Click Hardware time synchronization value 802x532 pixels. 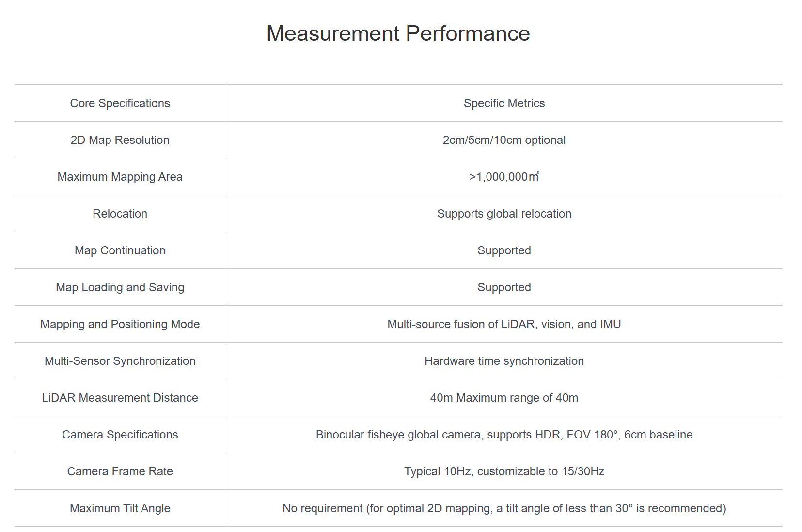click(504, 361)
